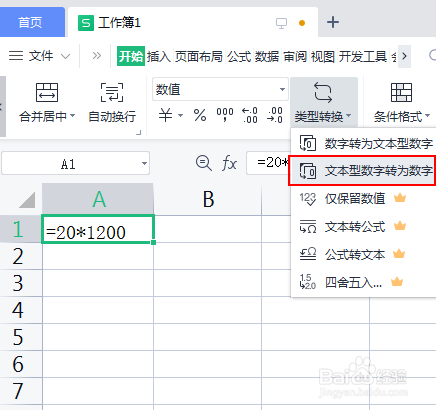Image resolution: width=436 pixels, height=410 pixels.
Task: Expand the name box dropdown arrow
Action: coord(144,164)
